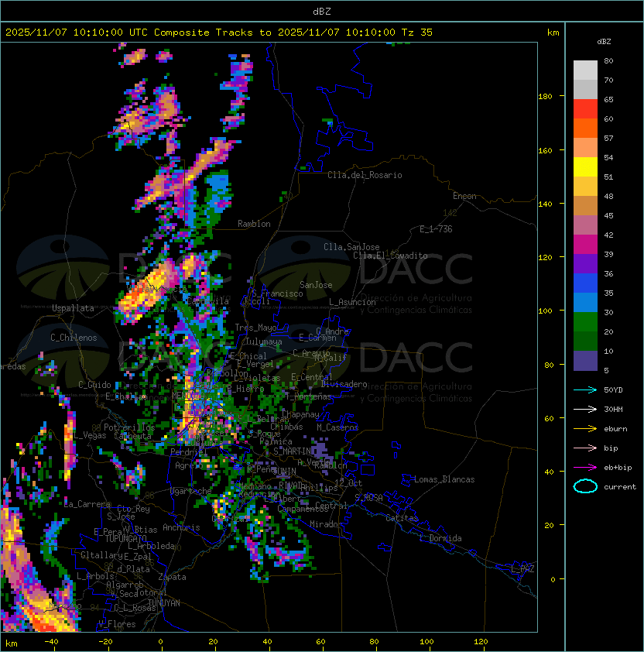Viewport: 644px width, 652px height.
Task: Click the dBZ heading above the color scale
Action: point(604,42)
